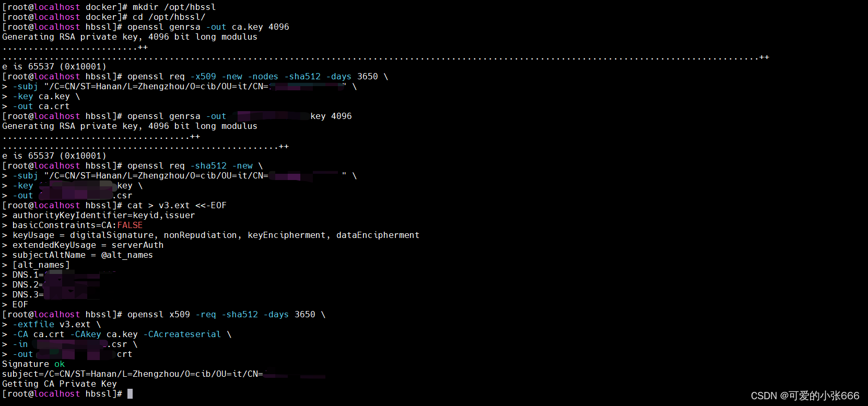Click the '[alt_names]' section header
This screenshot has height=406, width=868.
(41, 265)
